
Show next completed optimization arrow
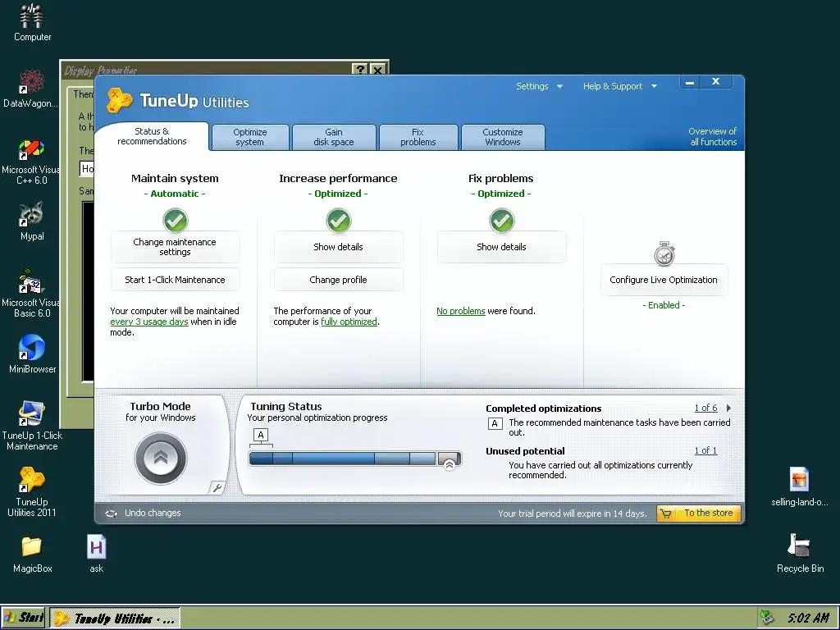point(728,409)
